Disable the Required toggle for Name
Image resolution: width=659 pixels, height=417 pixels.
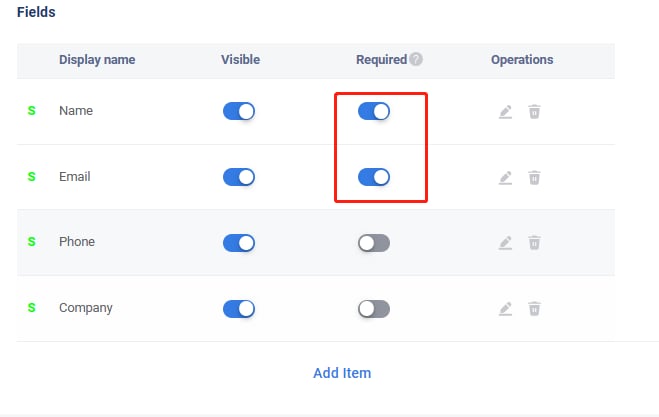[374, 112]
